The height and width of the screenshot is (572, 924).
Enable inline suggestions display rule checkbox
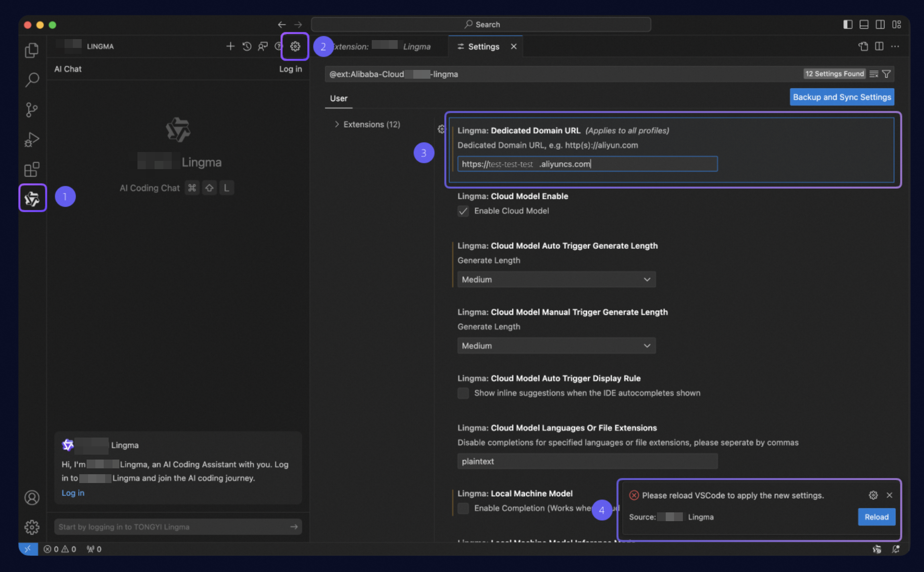tap(463, 393)
